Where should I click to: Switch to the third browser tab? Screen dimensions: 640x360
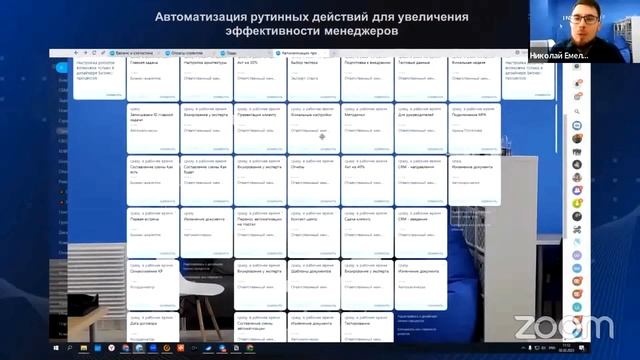[244, 53]
